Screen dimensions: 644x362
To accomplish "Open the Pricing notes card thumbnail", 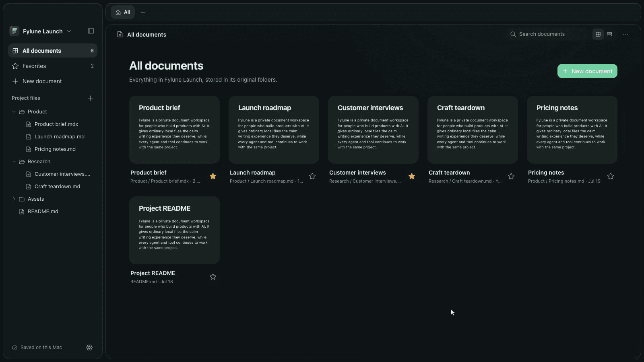I will click(x=572, y=130).
